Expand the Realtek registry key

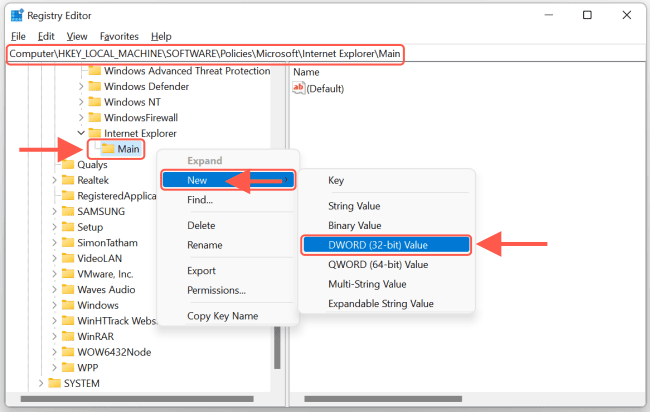point(54,180)
